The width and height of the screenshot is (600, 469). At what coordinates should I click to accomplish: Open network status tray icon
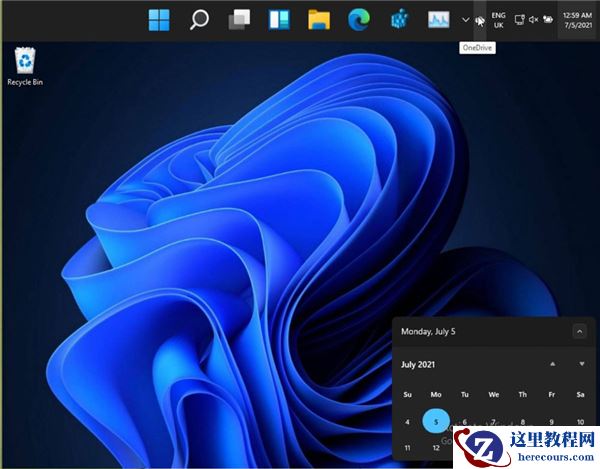pos(519,20)
